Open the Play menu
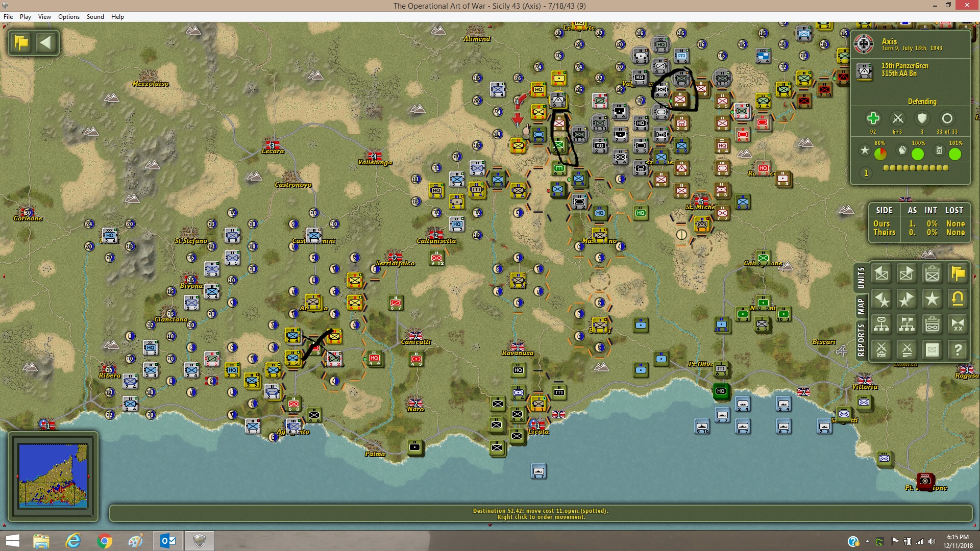 (x=26, y=17)
